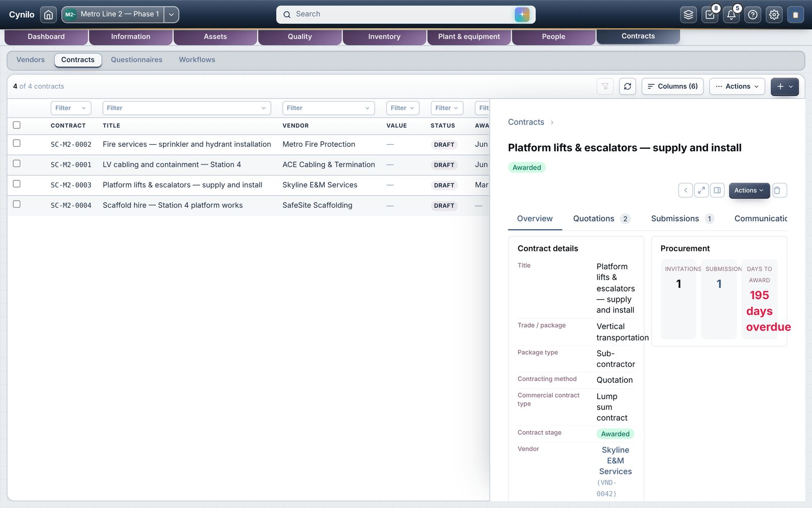Open the Questionnaires sub-tab
Viewport: 812px width, 508px height.
(x=137, y=60)
